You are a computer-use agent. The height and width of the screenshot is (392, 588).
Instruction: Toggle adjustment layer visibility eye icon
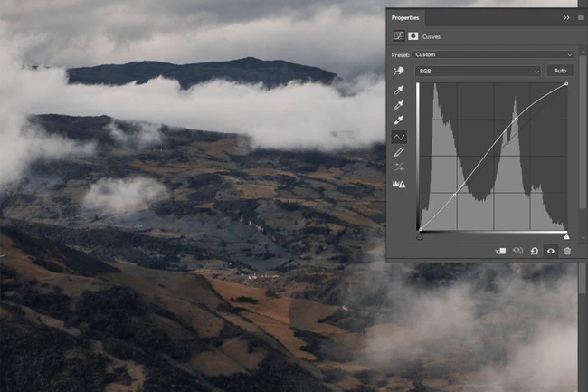550,251
